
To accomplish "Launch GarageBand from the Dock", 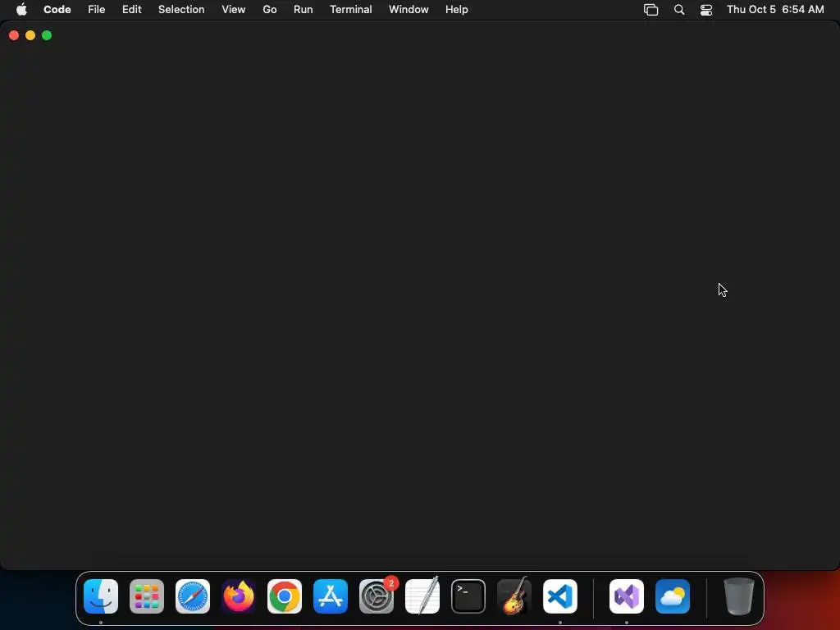I will [514, 596].
